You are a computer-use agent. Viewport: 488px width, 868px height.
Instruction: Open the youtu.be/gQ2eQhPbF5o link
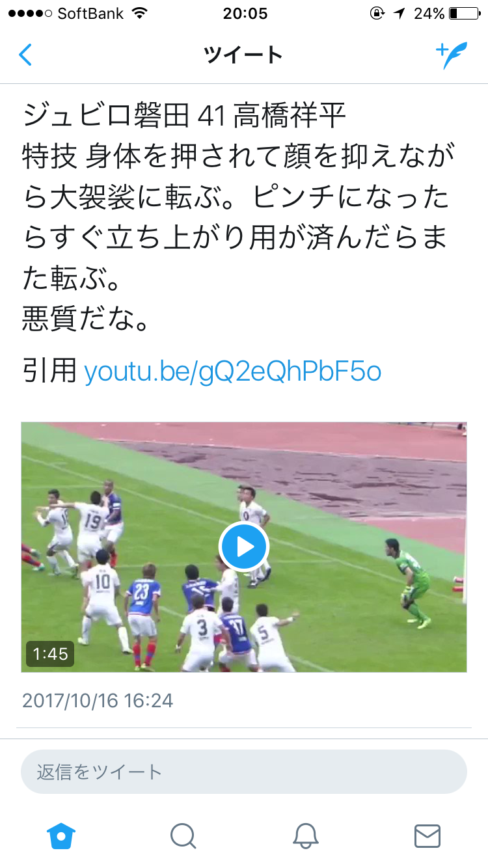pyautogui.click(x=232, y=372)
